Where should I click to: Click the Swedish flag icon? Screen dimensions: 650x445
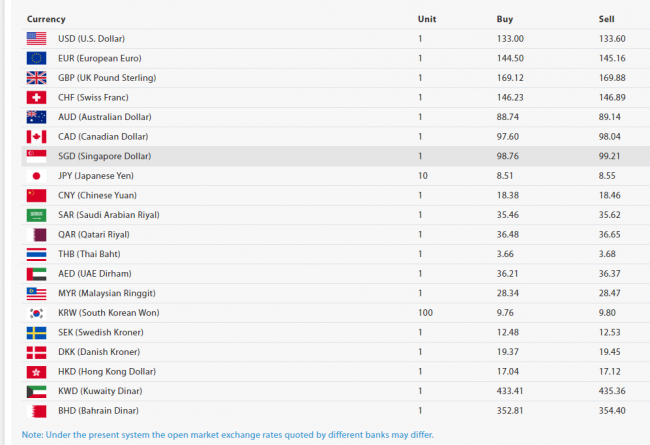coord(36,332)
